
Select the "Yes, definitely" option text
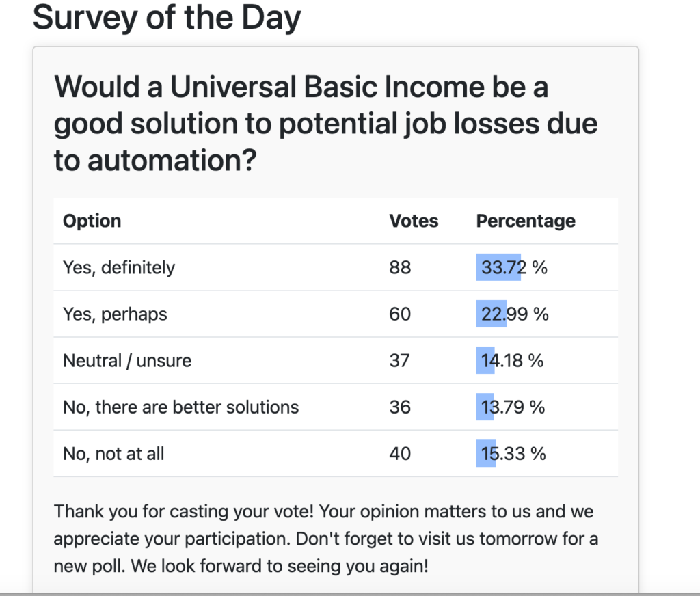click(119, 267)
